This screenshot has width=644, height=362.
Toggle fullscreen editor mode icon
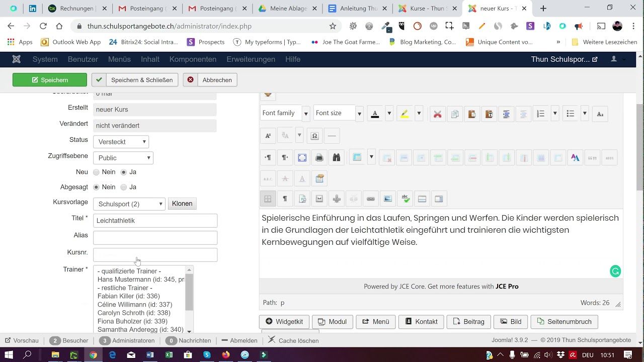click(302, 158)
